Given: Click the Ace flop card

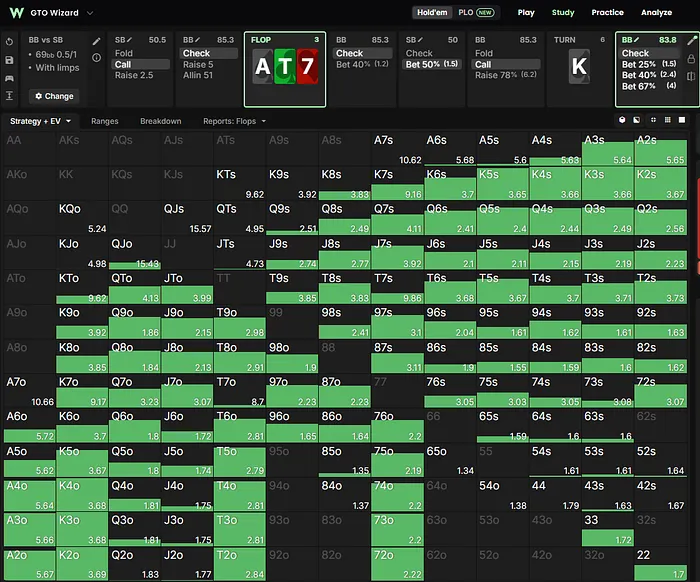Looking at the screenshot, I should pyautogui.click(x=262, y=67).
